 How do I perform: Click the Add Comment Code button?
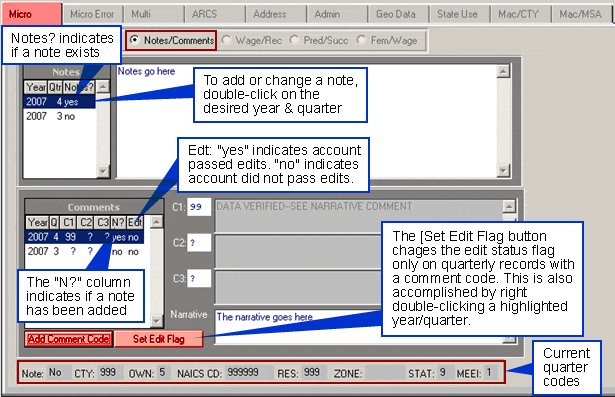pyautogui.click(x=69, y=339)
